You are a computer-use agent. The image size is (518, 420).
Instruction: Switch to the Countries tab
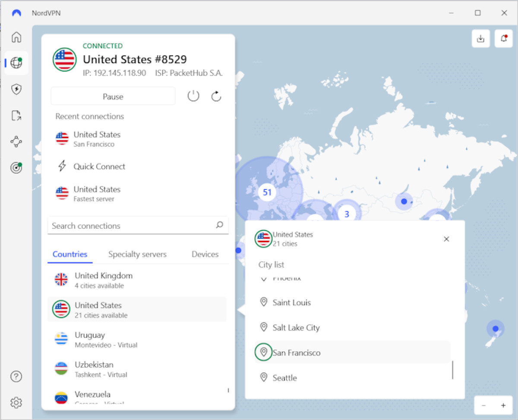coord(70,254)
